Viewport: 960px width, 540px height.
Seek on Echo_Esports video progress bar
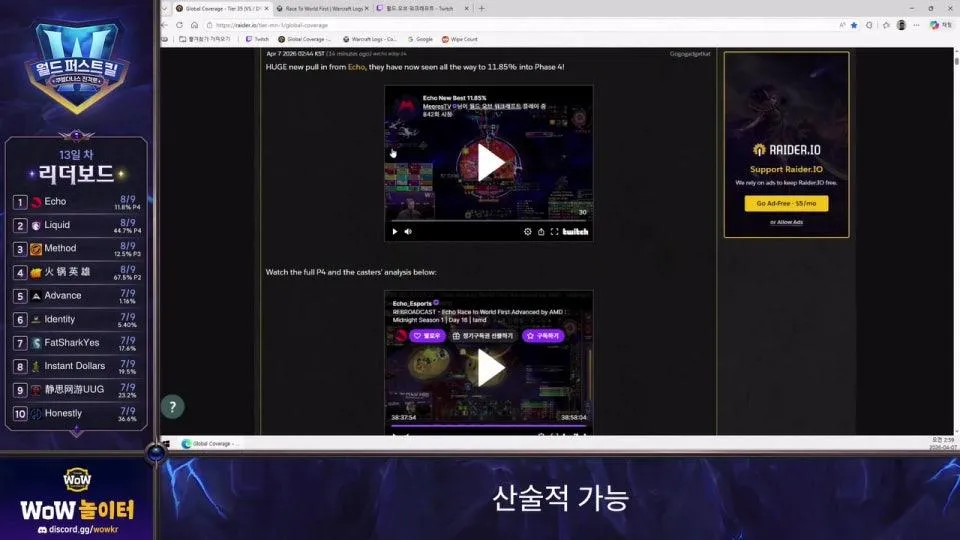(489, 425)
